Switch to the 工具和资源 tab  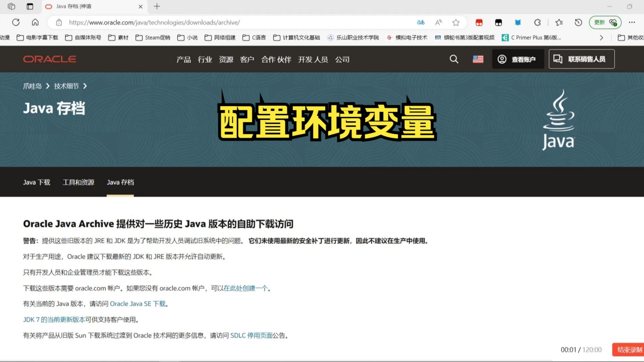(78, 182)
